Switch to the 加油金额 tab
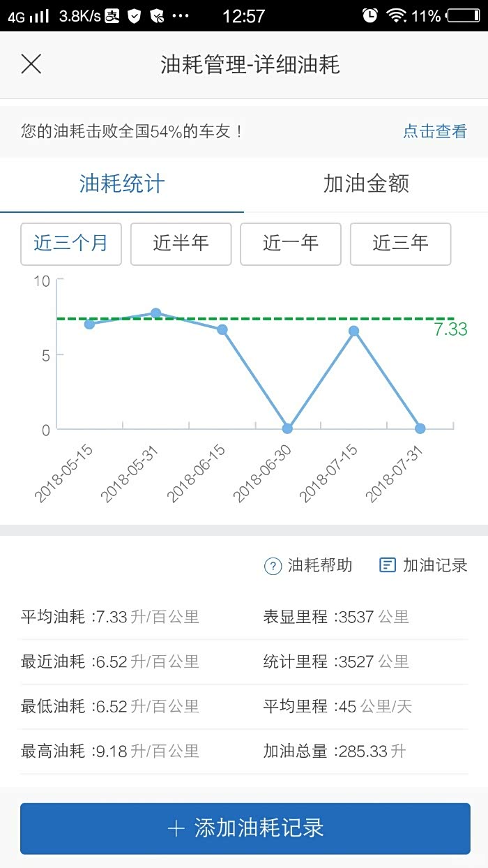Image resolution: width=488 pixels, height=868 pixels. point(366,184)
